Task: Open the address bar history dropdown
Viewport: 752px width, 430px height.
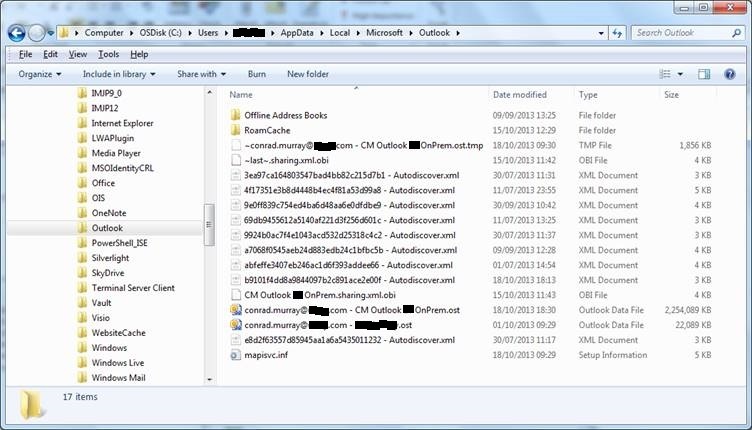Action: point(601,33)
